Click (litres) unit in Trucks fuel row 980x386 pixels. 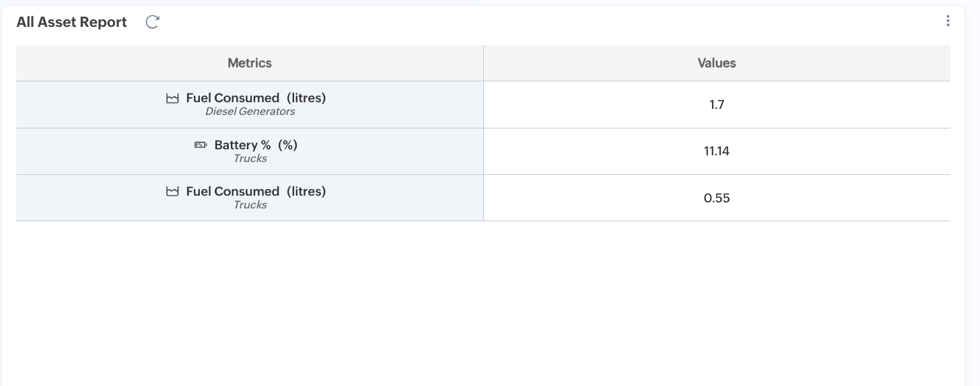306,192
